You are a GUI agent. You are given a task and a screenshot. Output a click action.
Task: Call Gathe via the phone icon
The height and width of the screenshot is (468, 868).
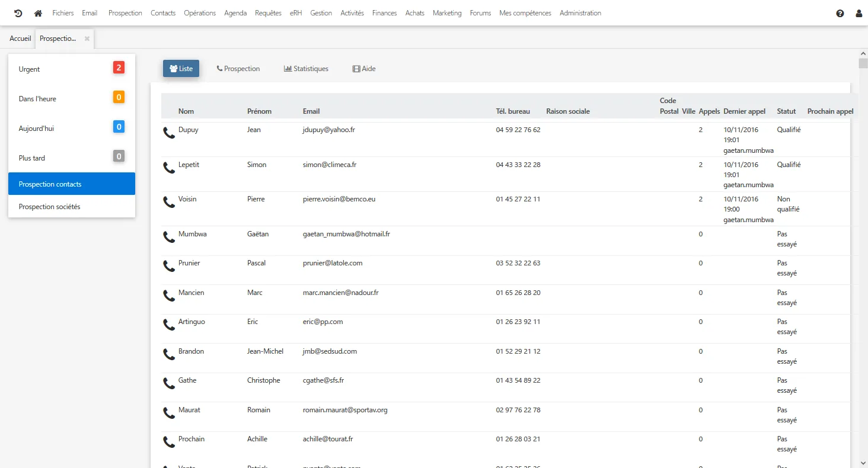pos(169,384)
